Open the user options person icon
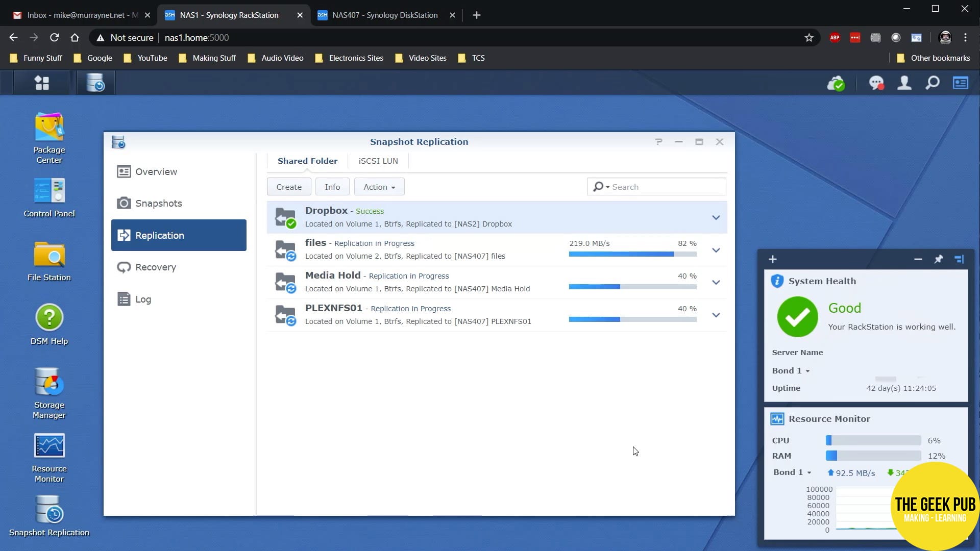Screen dimensions: 980x551 (904, 83)
